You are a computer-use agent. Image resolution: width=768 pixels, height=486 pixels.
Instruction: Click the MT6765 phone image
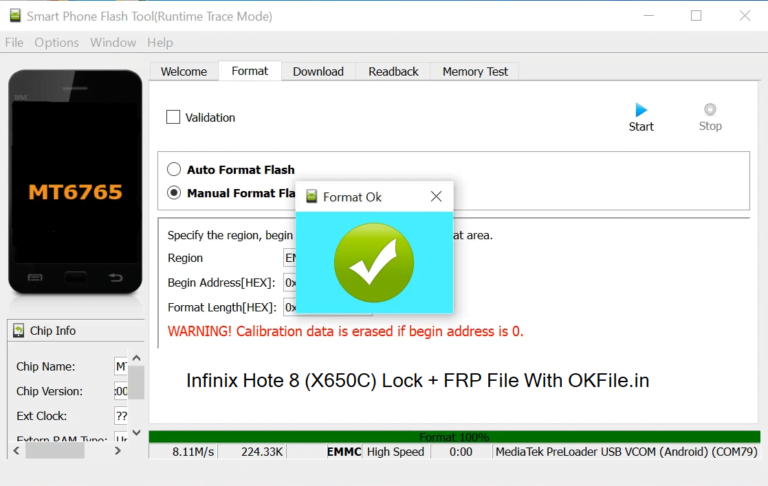(75, 182)
